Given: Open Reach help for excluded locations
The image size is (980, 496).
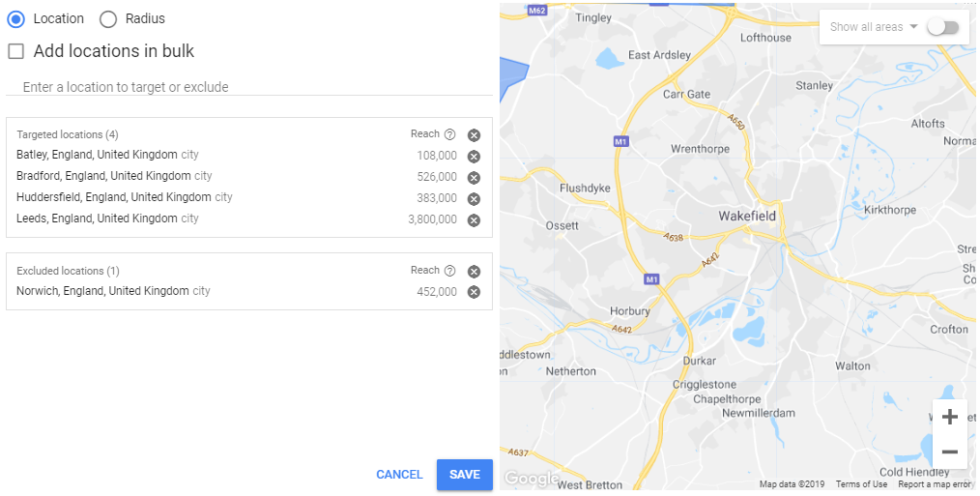Looking at the screenshot, I should click(449, 271).
